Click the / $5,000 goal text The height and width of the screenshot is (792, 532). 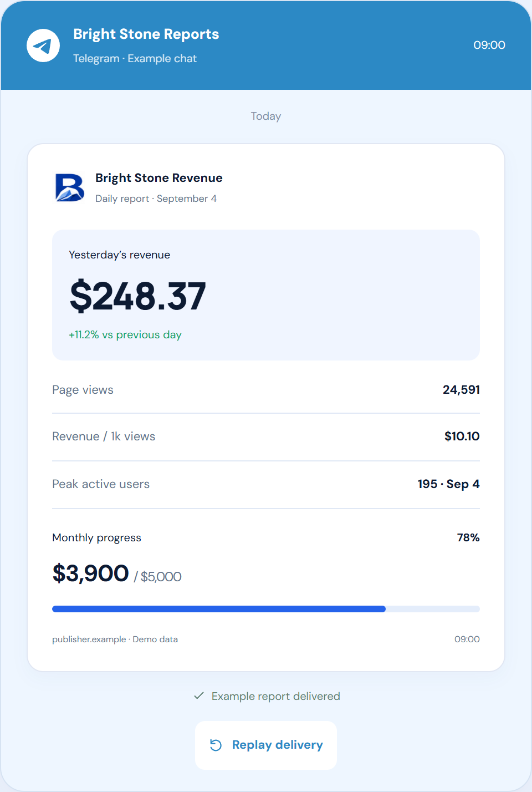click(158, 577)
